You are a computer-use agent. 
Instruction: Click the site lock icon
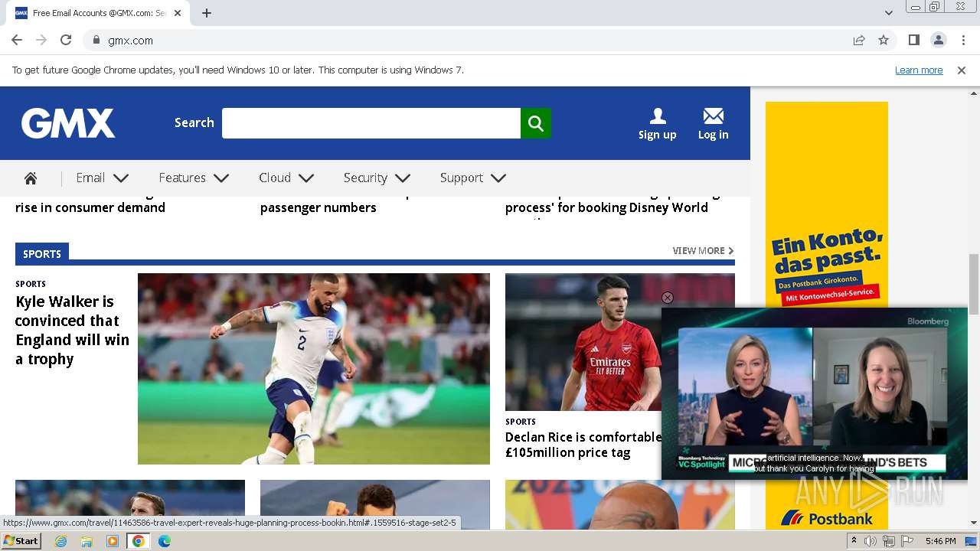tap(96, 41)
